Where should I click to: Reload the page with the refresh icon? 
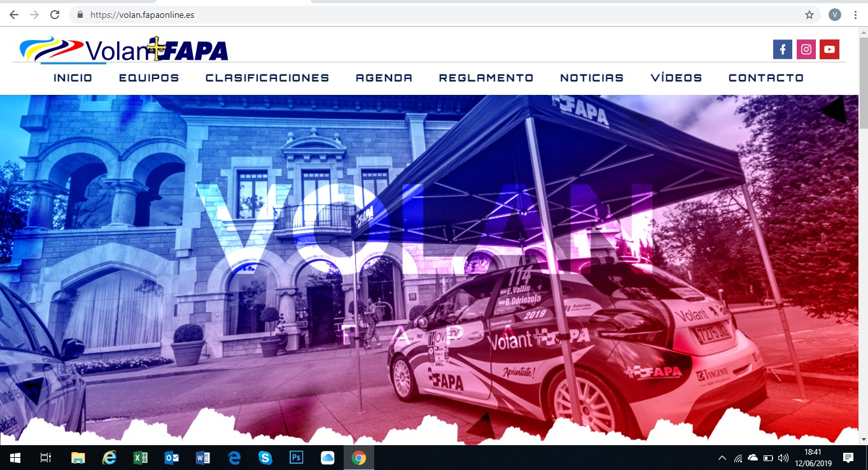55,15
